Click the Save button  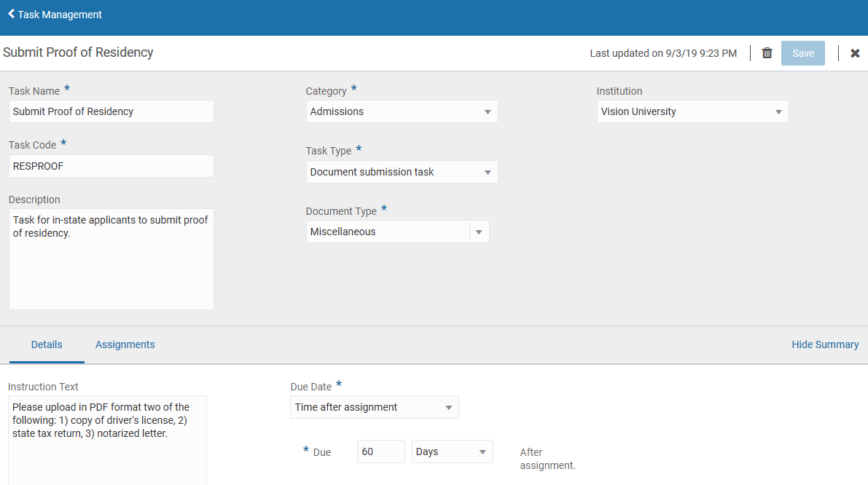pyautogui.click(x=802, y=53)
